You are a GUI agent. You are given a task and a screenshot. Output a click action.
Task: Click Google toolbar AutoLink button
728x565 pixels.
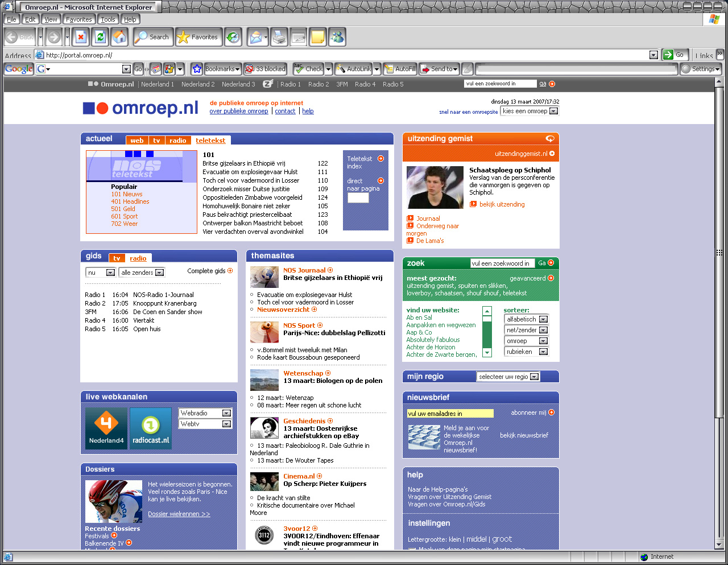[353, 69]
